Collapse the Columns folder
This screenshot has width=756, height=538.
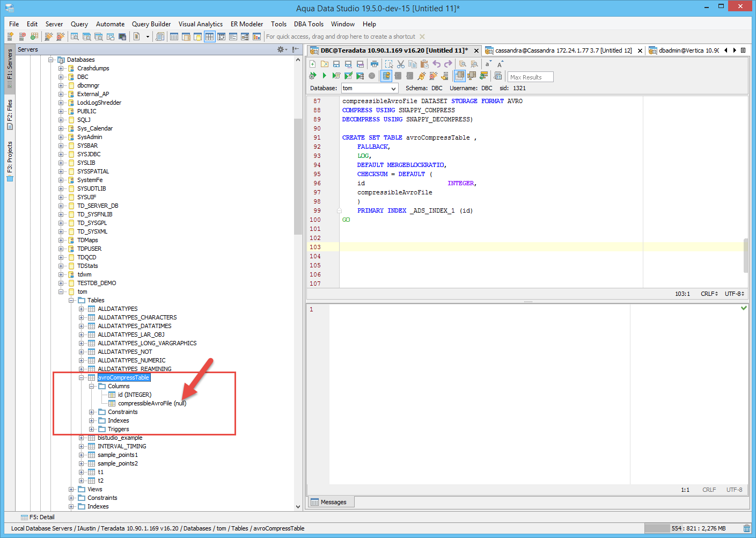pyautogui.click(x=92, y=386)
